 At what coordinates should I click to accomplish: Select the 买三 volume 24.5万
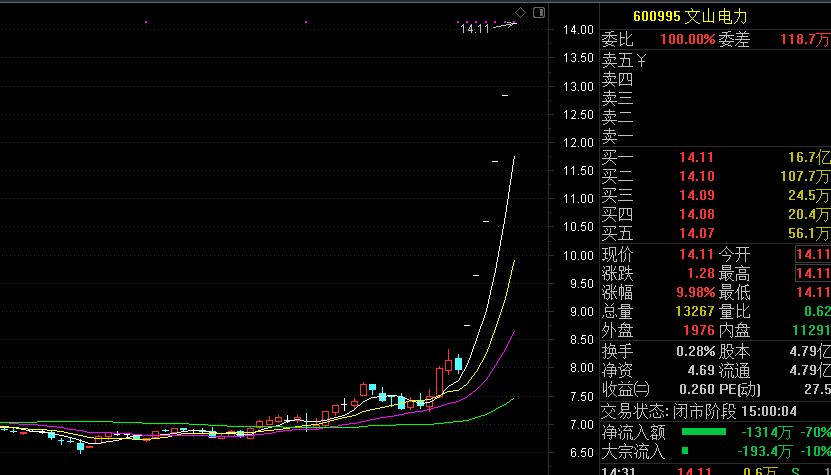[x=809, y=196]
